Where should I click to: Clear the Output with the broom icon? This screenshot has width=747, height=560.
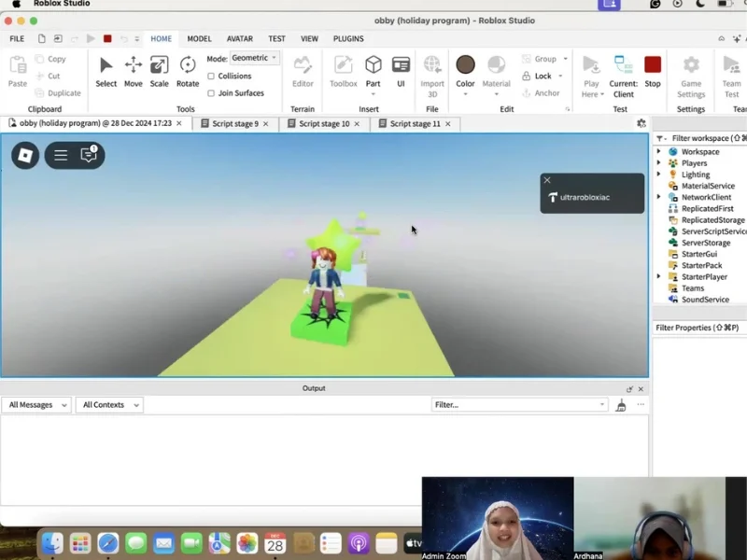[x=621, y=405]
